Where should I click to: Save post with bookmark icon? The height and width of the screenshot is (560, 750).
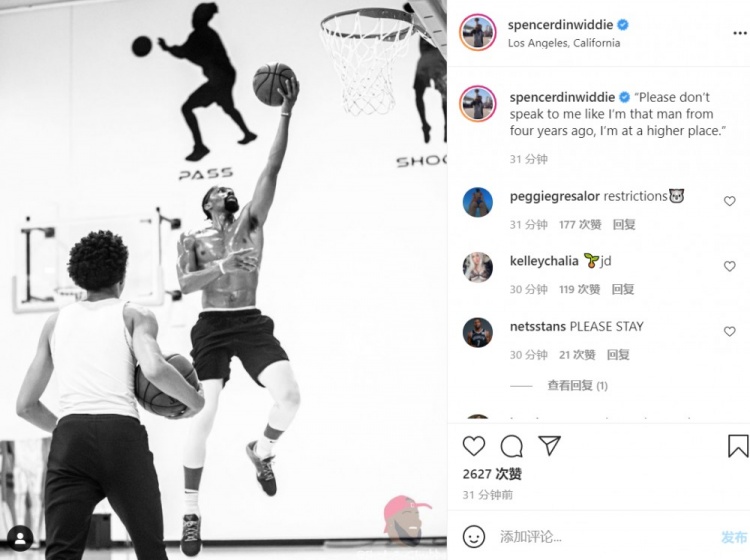pos(738,446)
